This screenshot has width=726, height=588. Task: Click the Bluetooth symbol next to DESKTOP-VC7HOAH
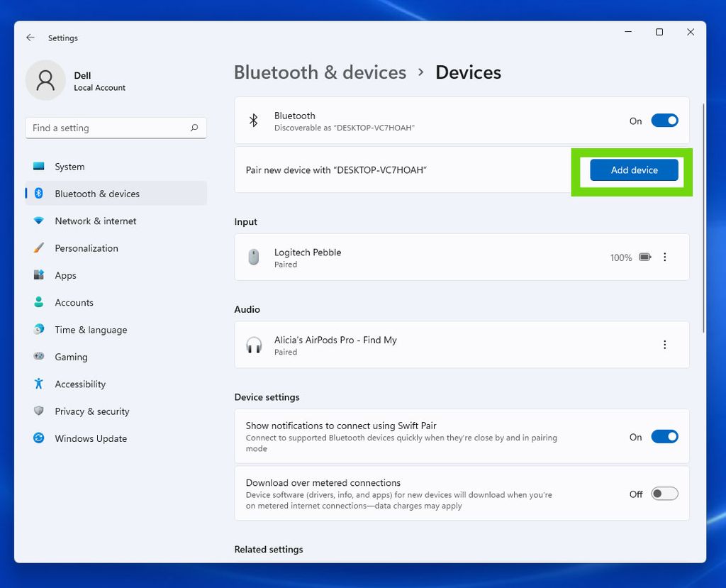[x=254, y=120]
